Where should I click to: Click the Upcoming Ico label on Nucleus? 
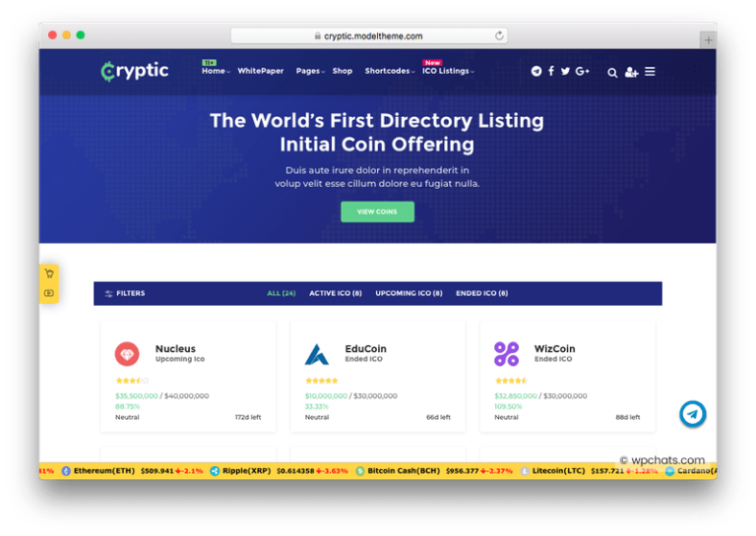point(180,359)
